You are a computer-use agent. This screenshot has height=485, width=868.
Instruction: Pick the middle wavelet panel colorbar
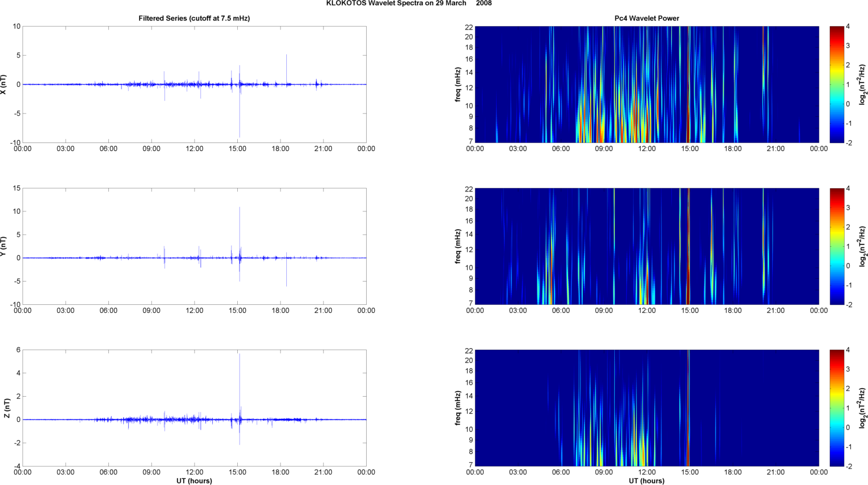tap(836, 246)
